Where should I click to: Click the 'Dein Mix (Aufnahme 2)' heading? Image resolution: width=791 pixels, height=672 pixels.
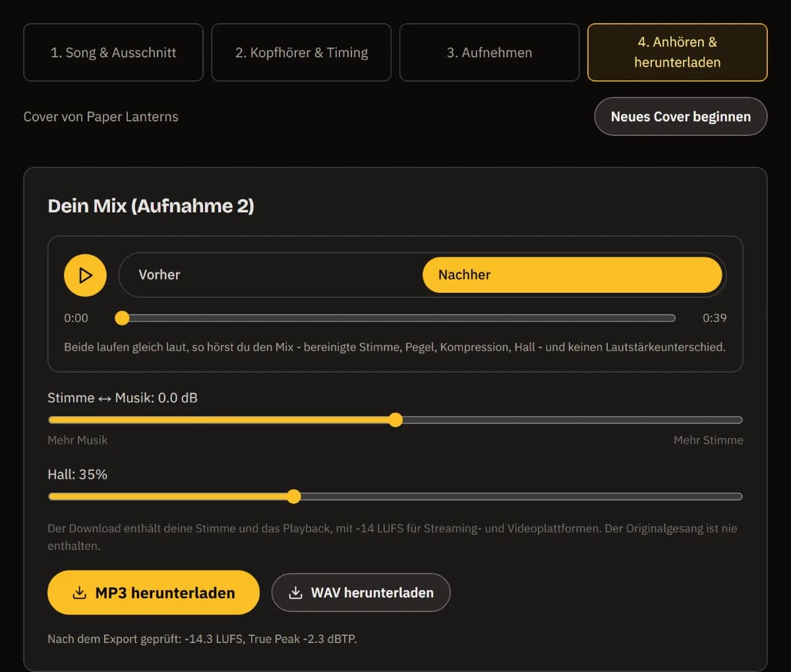[151, 206]
